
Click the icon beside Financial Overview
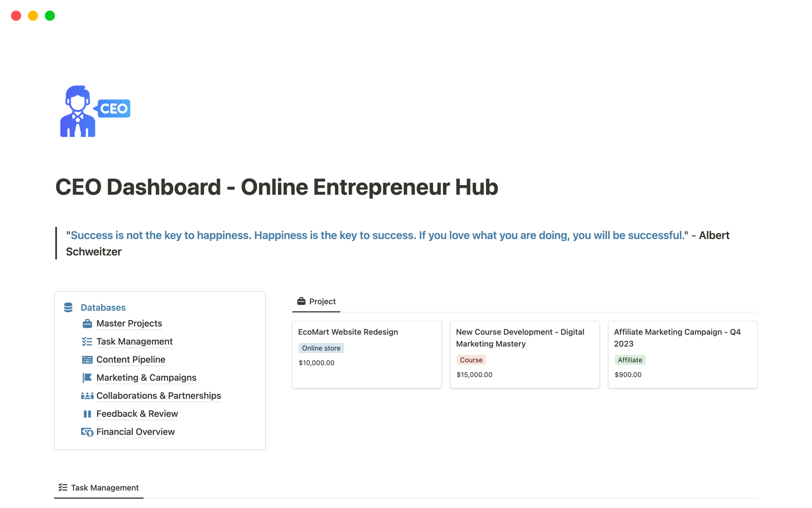[87, 432]
